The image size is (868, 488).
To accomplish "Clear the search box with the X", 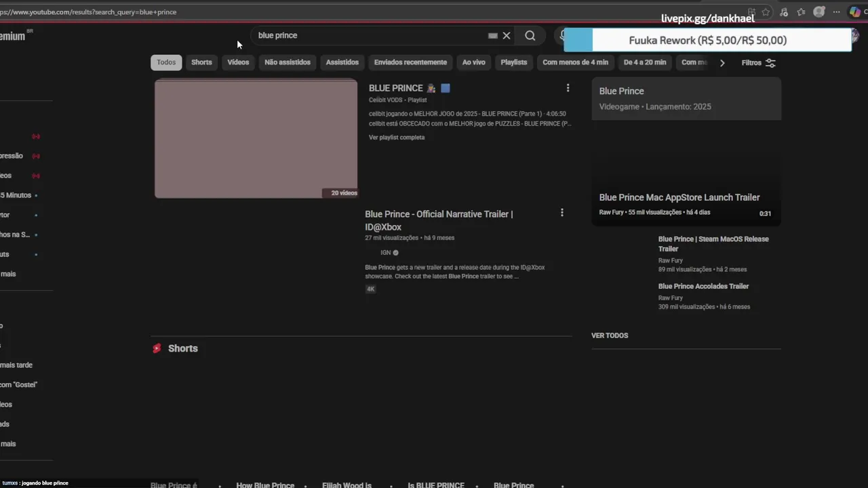I will pos(507,36).
